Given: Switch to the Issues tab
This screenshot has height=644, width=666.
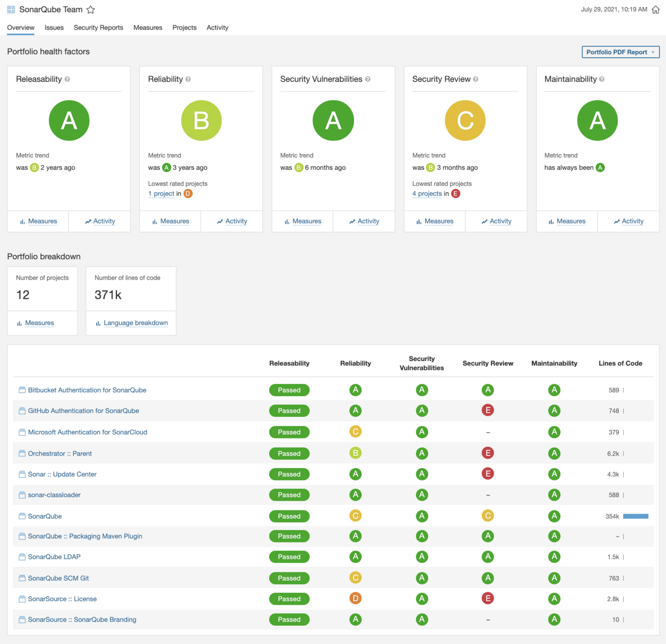Looking at the screenshot, I should [x=54, y=28].
